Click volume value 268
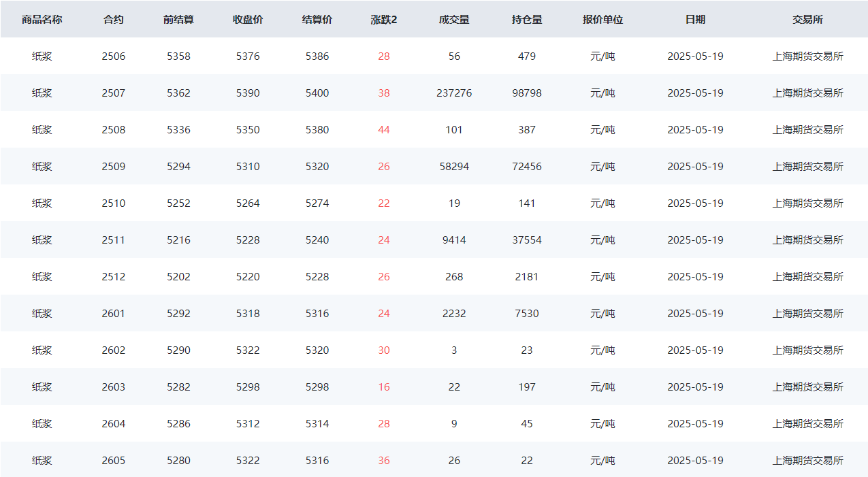Viewport: 868px width, 477px height. (454, 277)
